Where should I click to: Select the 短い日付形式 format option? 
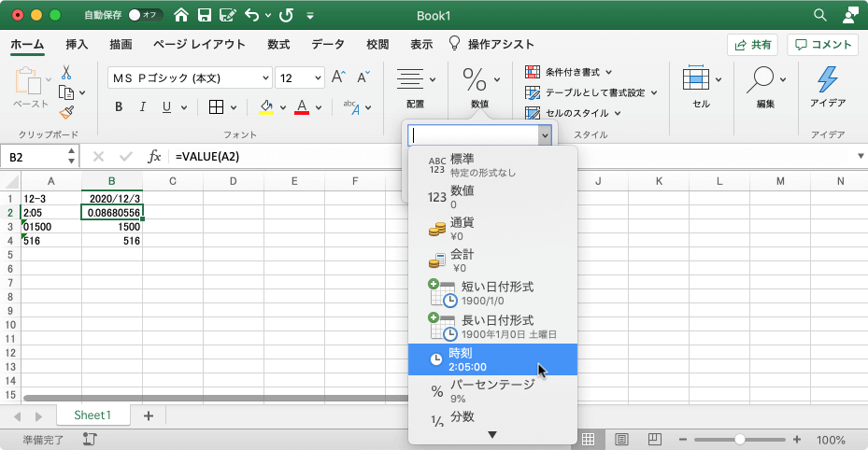(492, 293)
